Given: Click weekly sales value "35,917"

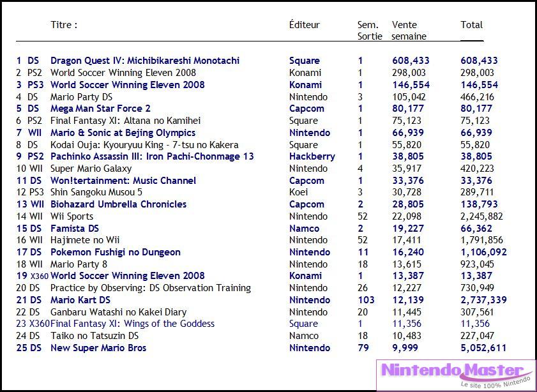Looking at the screenshot, I should point(407,169).
